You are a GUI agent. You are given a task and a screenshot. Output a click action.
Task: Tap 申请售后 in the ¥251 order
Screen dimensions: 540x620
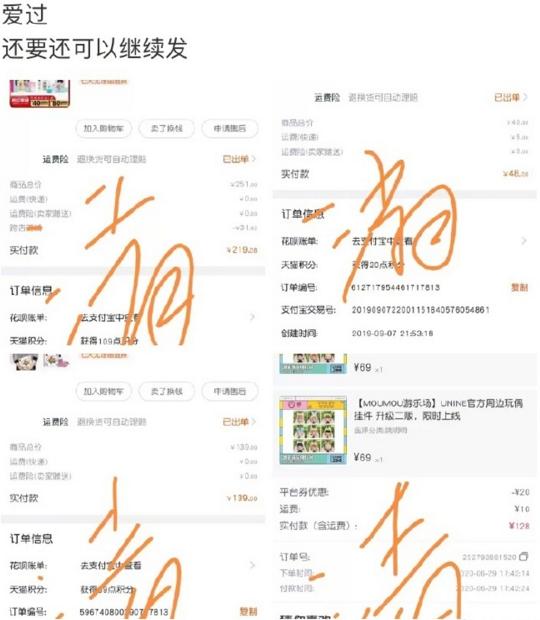(x=230, y=129)
